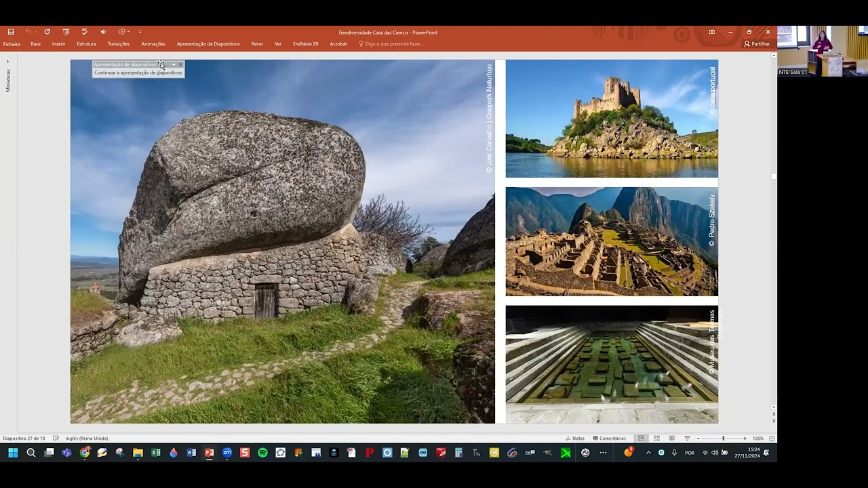Screen dimensions: 868x488
Task: Open the Ribbon Display Options icon
Action: pos(711,32)
